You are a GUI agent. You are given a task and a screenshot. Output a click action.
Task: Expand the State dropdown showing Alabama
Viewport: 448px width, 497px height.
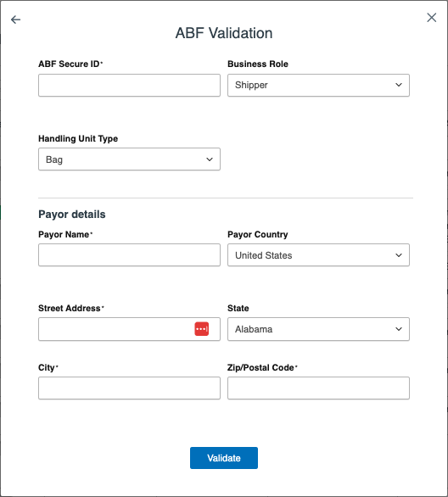pyautogui.click(x=318, y=329)
